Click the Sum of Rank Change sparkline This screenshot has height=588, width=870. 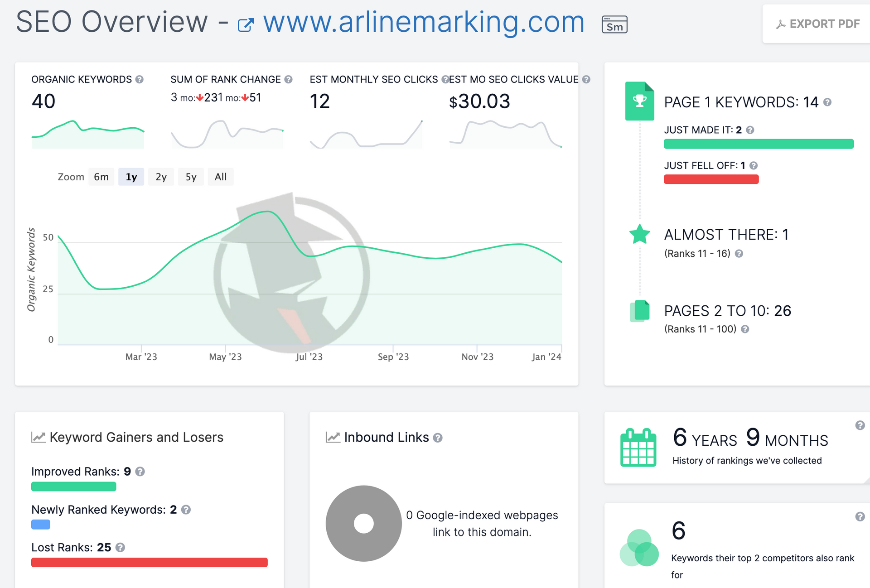(227, 134)
